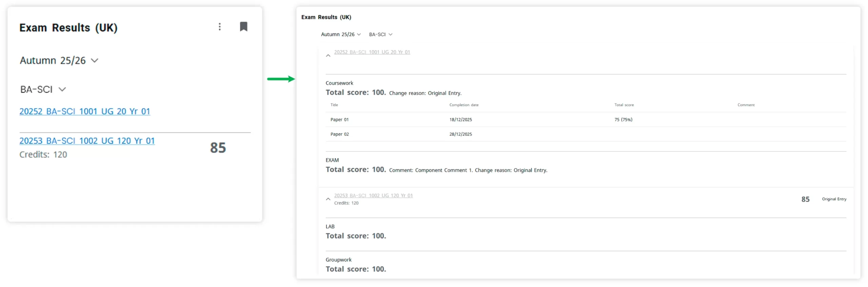Open the 20252_BA-SCI_1001 link in the left card

tap(85, 111)
